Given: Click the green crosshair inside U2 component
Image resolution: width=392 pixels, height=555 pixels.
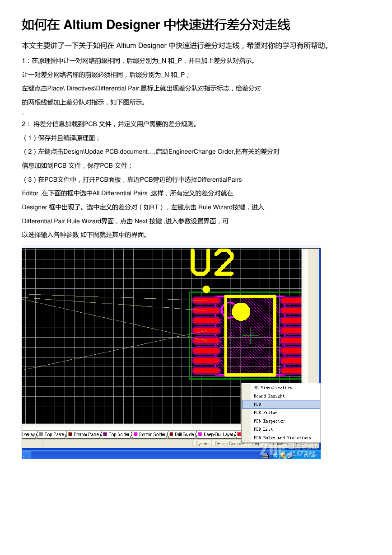Looking at the screenshot, I should 250,335.
